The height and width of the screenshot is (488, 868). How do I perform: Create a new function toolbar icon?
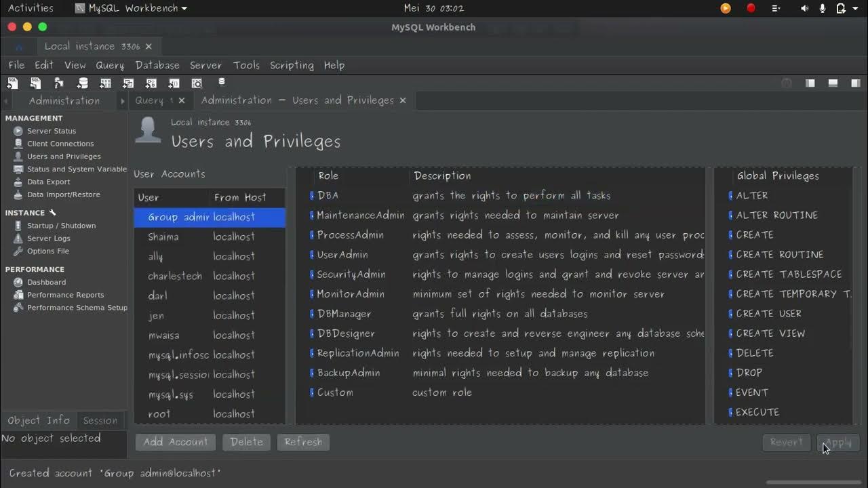pyautogui.click(x=174, y=83)
